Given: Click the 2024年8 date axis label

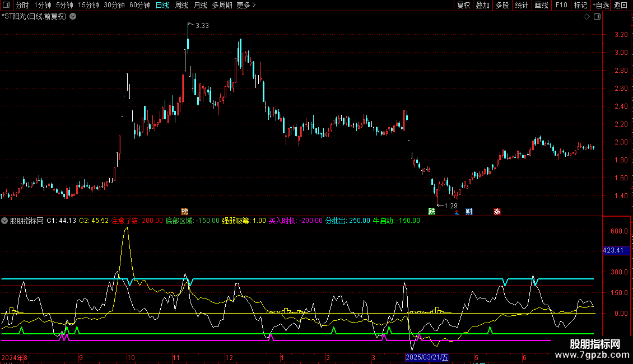Looking at the screenshot, I should pos(14,357).
